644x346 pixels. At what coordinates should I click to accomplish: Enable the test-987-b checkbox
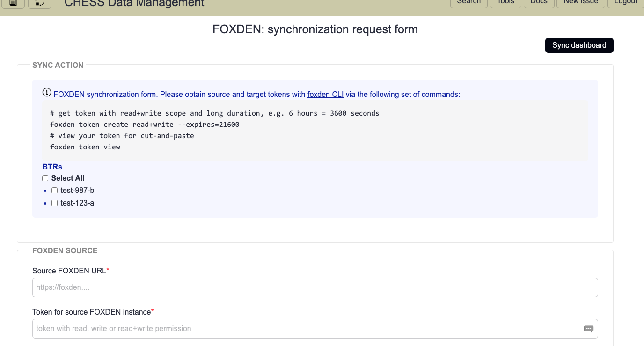click(54, 191)
